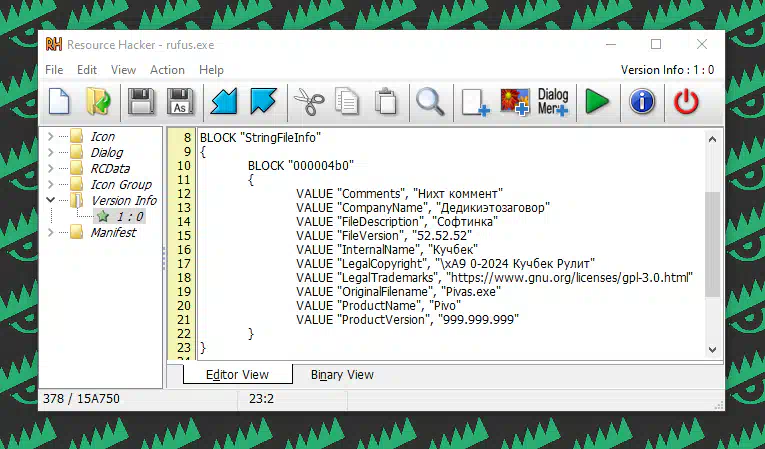Save the current file with floppy icon
Screen dimensions: 765x449
click(141, 102)
